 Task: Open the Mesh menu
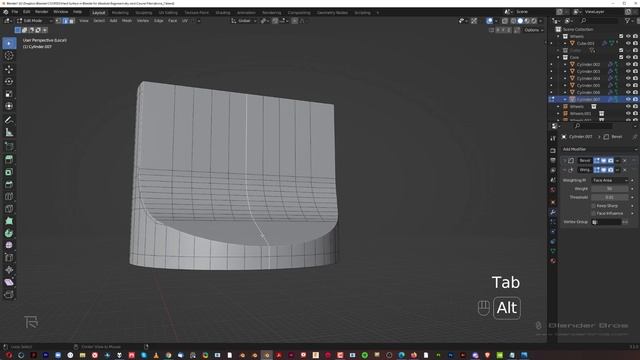click(x=127, y=20)
